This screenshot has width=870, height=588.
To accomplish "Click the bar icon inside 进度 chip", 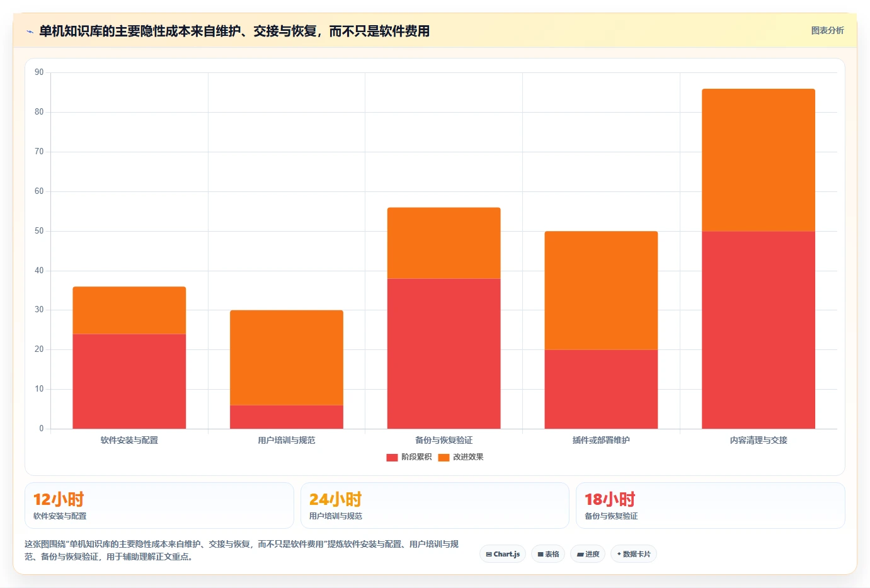I will [x=580, y=555].
